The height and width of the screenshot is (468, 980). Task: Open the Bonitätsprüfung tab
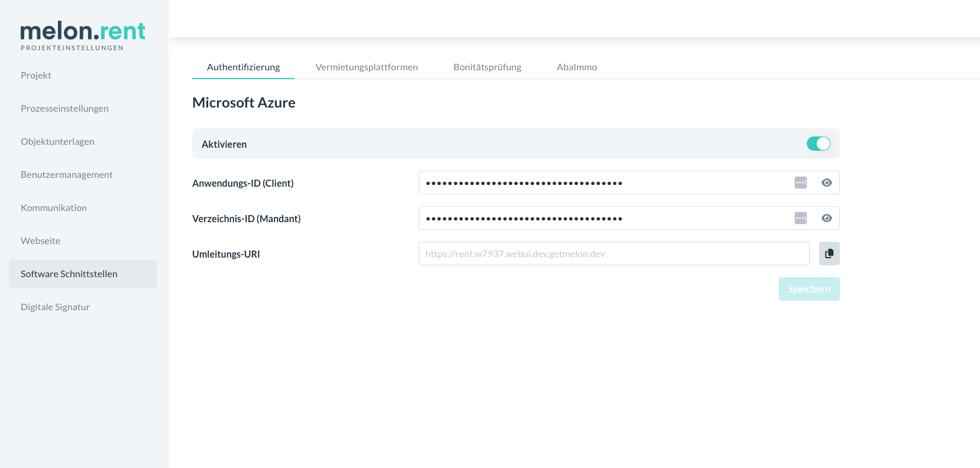(487, 67)
